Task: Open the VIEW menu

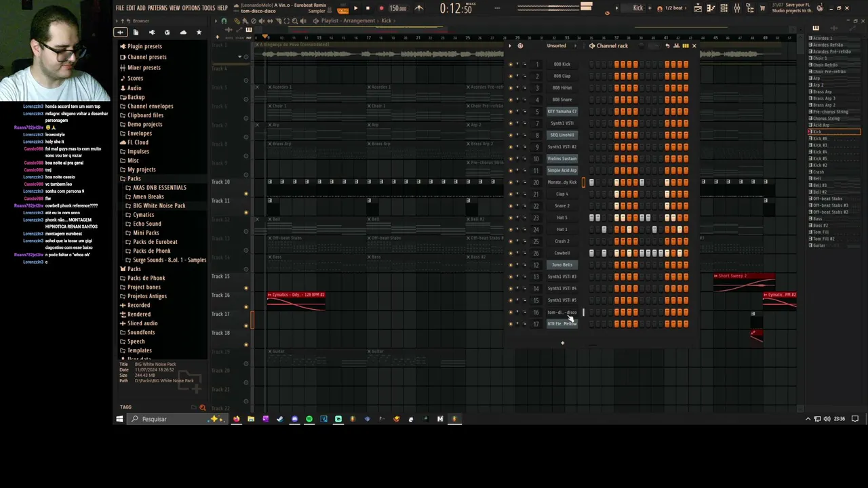Action: coord(175,8)
